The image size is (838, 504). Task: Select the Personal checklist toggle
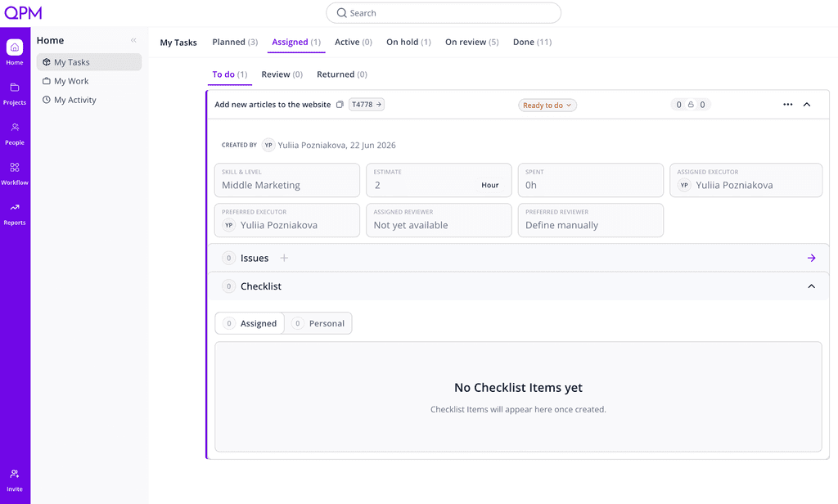point(318,323)
